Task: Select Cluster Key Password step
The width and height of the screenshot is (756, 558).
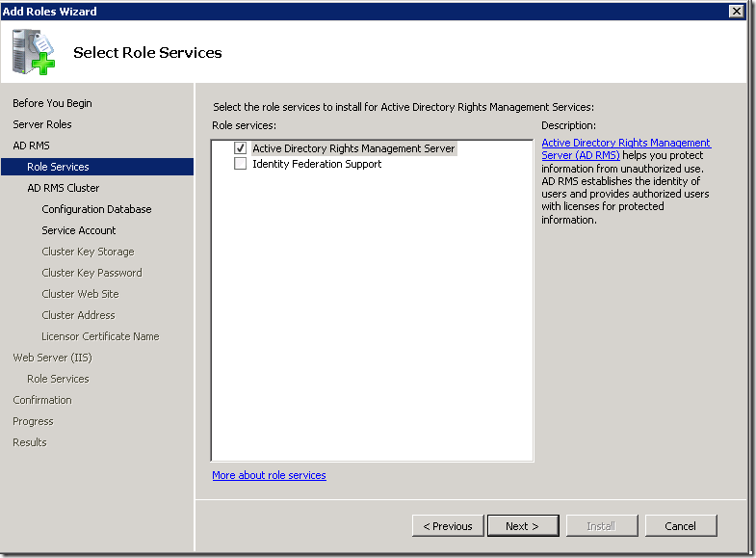Action: tap(91, 273)
